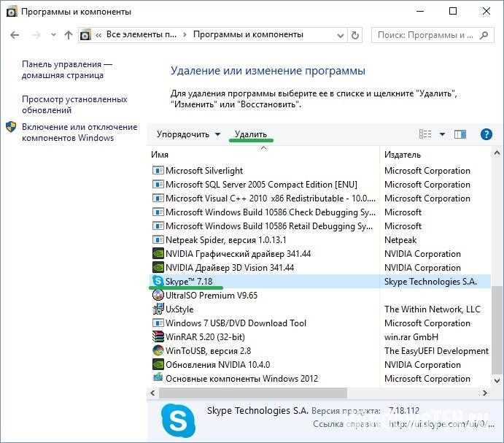Select UltraISO Premium V9.65 name

point(212,296)
